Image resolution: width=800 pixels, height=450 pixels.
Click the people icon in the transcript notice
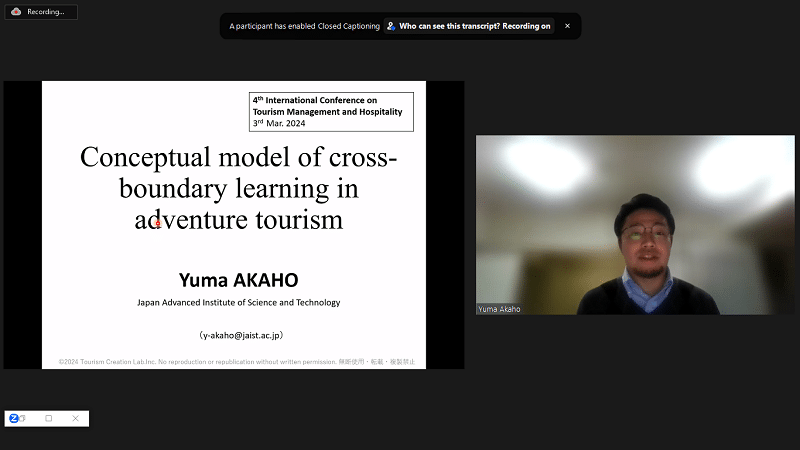click(x=391, y=26)
